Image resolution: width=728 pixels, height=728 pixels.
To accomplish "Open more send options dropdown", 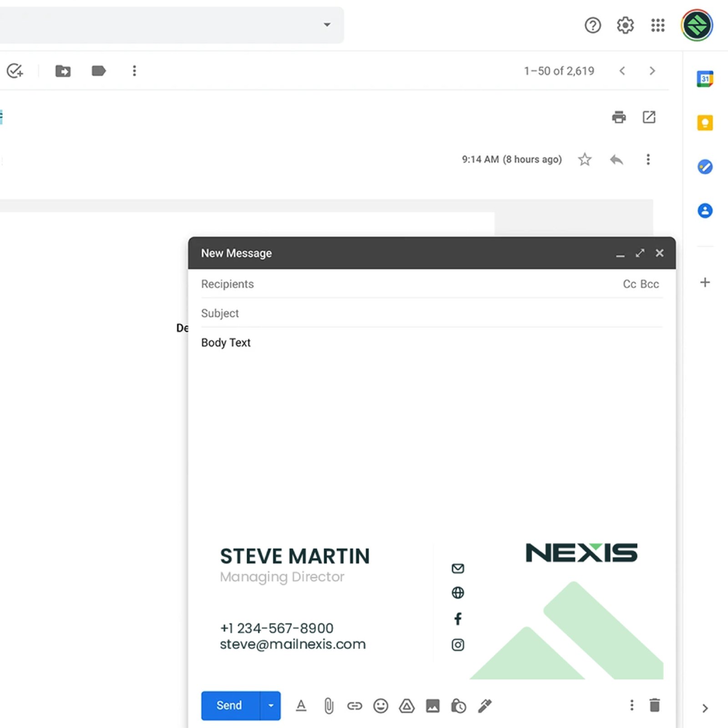I will [x=271, y=705].
